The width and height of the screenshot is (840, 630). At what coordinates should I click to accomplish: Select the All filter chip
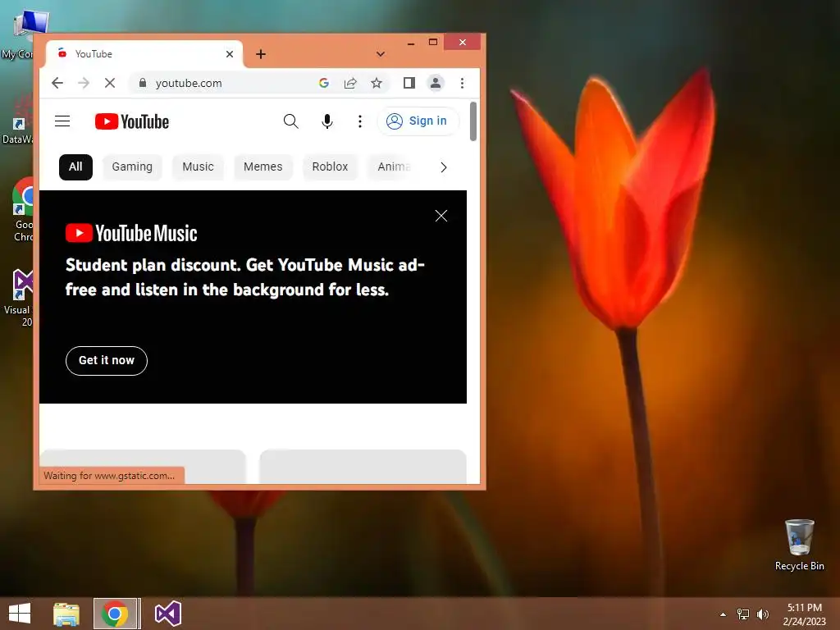coord(75,167)
